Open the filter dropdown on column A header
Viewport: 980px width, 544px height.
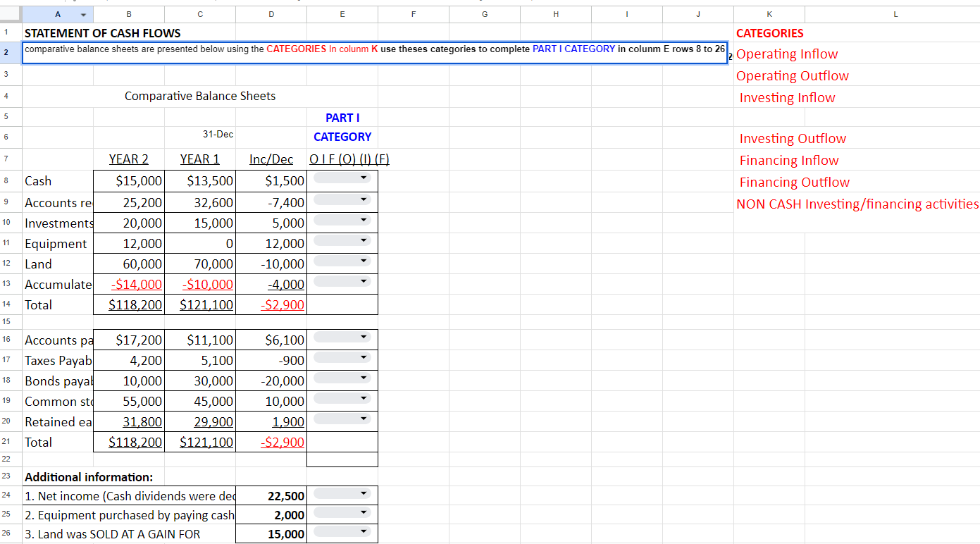[x=82, y=13]
